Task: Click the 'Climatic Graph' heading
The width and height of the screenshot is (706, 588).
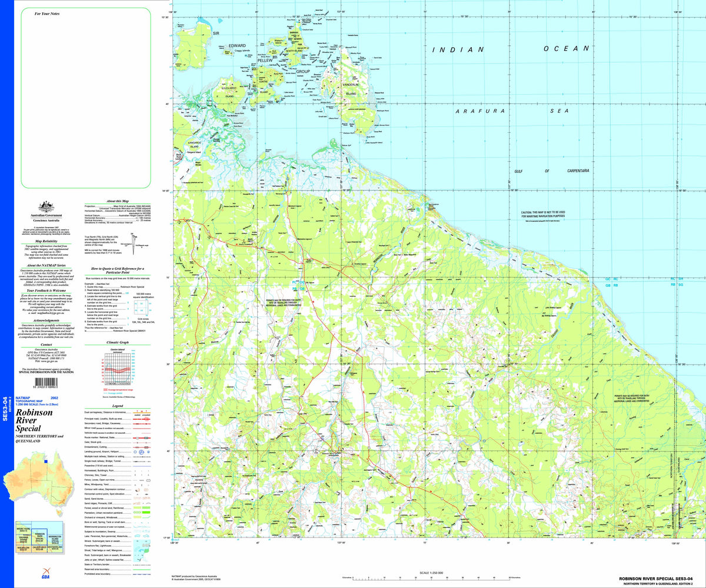Action: click(118, 342)
